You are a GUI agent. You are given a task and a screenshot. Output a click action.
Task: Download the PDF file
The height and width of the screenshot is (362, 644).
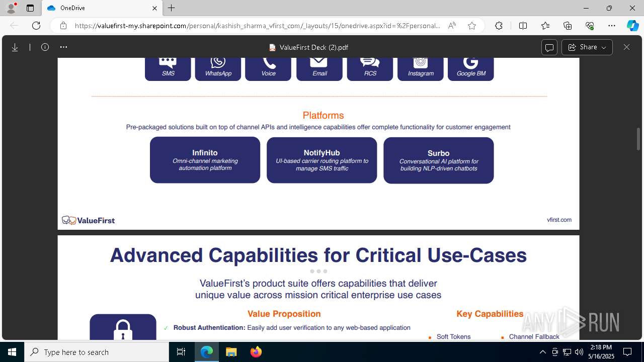tap(15, 47)
